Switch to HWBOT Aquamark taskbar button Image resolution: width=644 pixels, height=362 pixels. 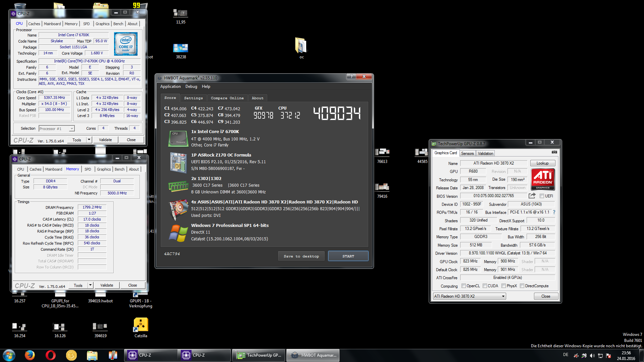point(313,355)
